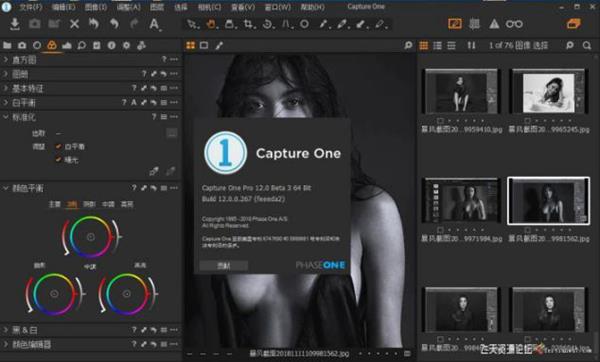Toggle the orange Exposure Warning icon
This screenshot has width=600, height=362.
point(455,24)
